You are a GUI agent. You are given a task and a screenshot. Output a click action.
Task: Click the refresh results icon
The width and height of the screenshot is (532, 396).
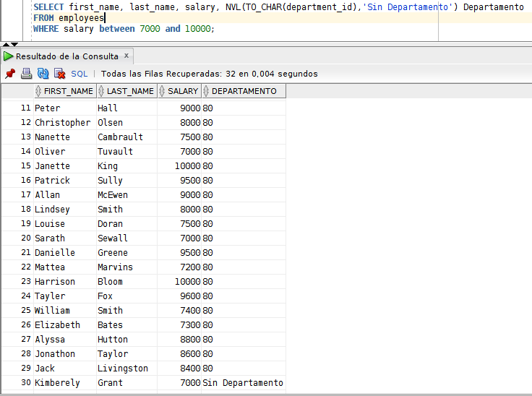[x=43, y=74]
